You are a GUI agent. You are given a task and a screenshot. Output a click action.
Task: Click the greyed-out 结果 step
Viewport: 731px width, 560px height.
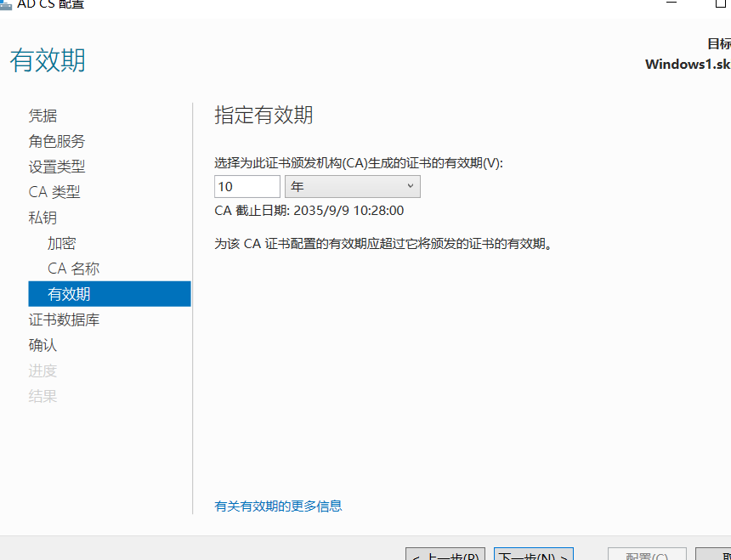[43, 396]
